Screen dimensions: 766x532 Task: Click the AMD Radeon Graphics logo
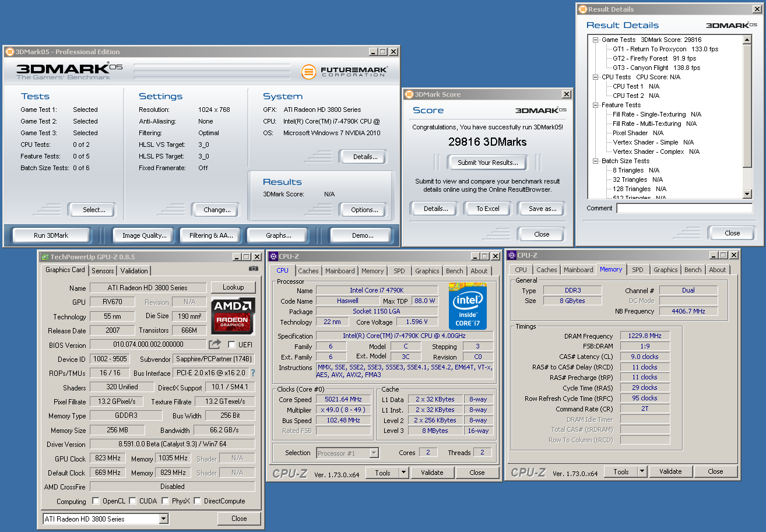coord(233,315)
